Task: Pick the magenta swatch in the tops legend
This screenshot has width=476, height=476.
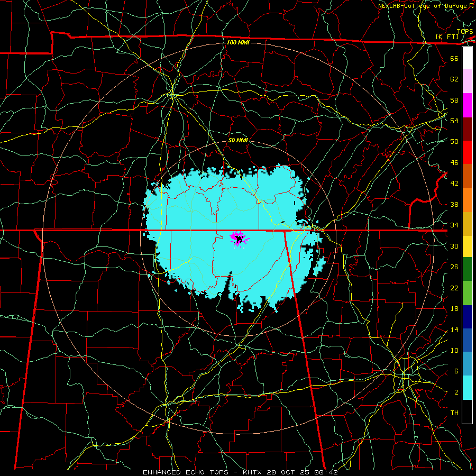Action: coord(467,105)
